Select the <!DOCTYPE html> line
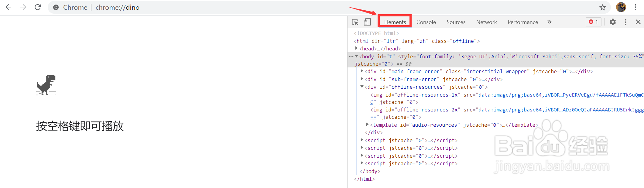 click(376, 33)
